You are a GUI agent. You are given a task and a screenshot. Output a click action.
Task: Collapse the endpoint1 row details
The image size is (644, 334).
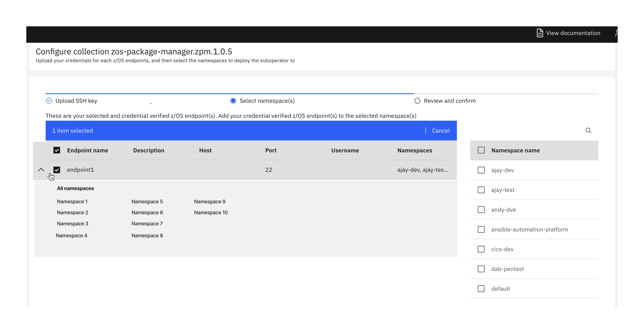click(x=41, y=170)
